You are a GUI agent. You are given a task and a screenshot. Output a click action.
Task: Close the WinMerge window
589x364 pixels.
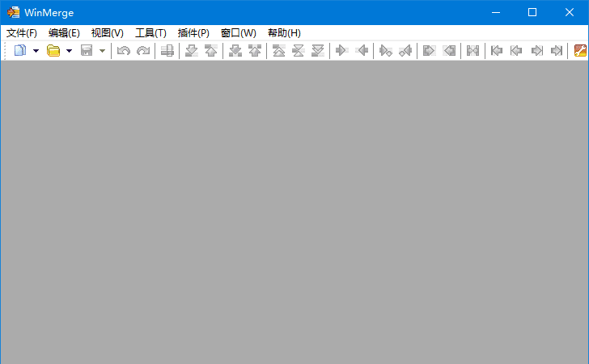point(569,12)
